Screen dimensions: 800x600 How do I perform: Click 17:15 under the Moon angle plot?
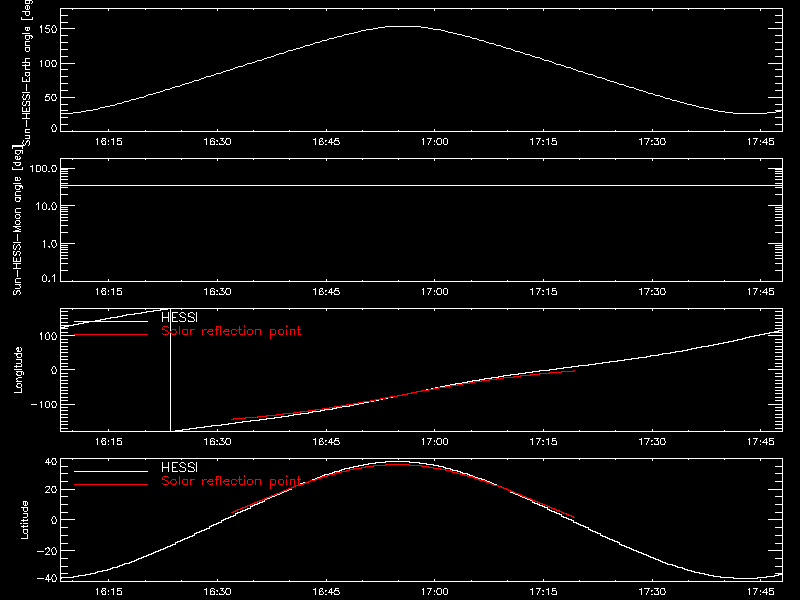[x=543, y=291]
